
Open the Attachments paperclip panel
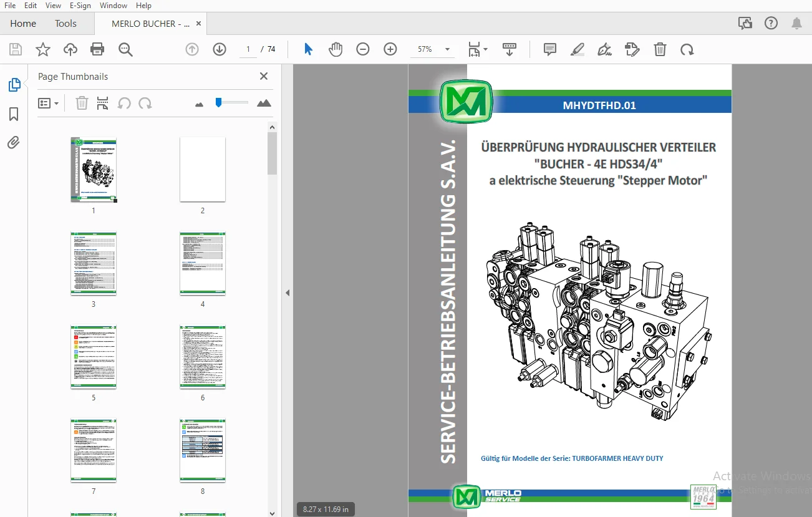[14, 143]
